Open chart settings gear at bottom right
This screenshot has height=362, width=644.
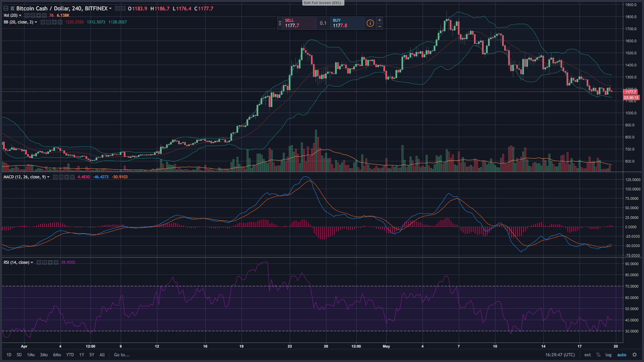coord(635,355)
